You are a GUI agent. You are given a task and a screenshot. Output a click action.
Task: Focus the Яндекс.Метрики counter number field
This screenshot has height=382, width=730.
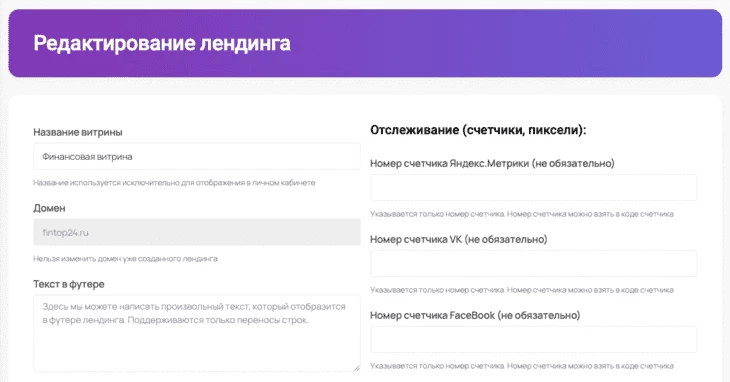[x=534, y=188]
